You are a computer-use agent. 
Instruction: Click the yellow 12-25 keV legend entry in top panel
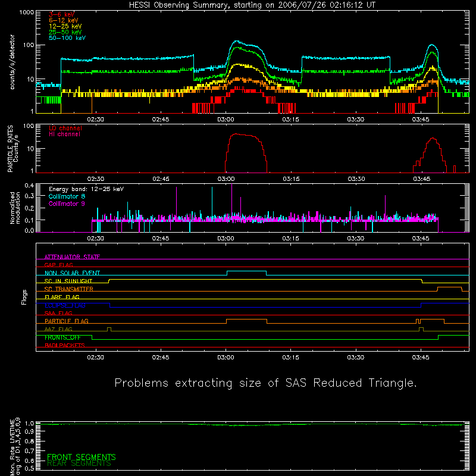click(65, 26)
